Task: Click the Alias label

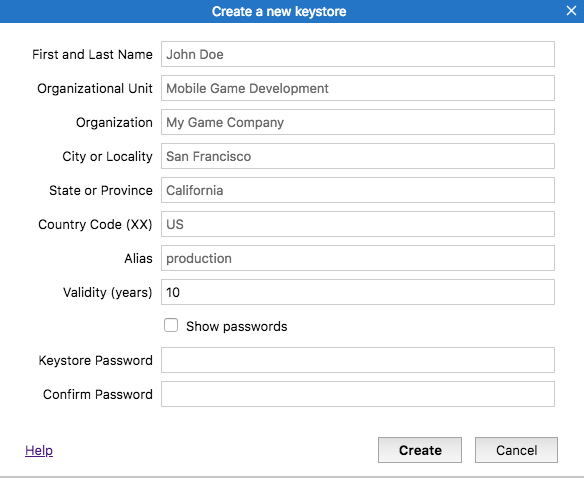Action: [x=138, y=259]
